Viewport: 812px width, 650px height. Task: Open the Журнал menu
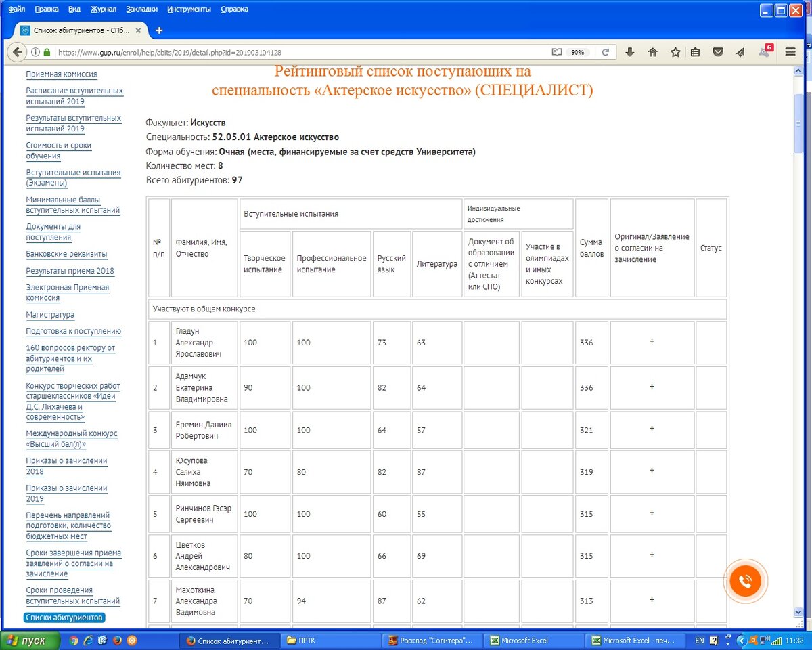tap(103, 9)
